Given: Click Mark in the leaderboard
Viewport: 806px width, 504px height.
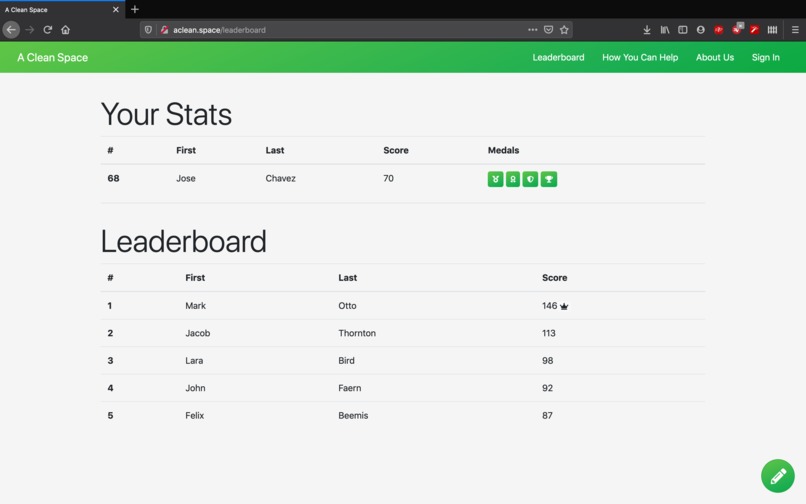Looking at the screenshot, I should pyautogui.click(x=195, y=306).
